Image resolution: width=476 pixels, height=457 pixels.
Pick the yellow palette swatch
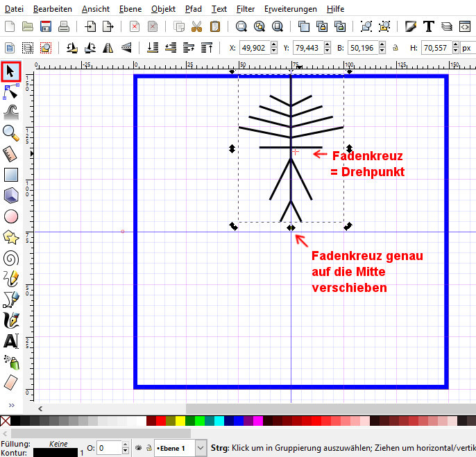pyautogui.click(x=180, y=421)
